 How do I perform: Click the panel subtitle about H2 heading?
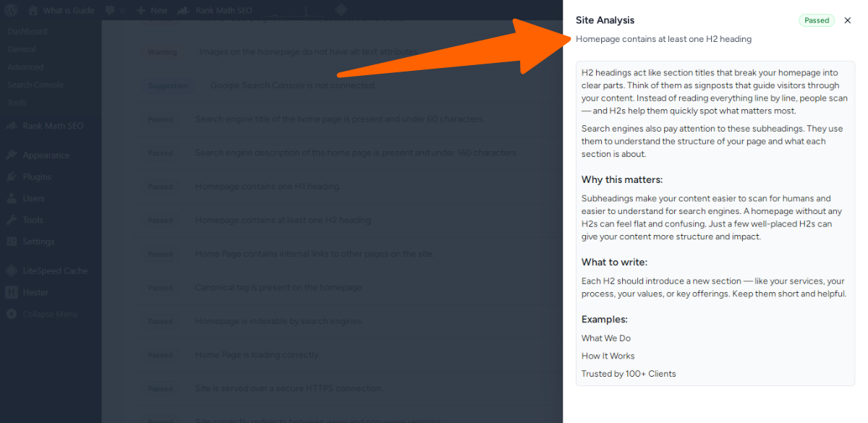coord(663,39)
